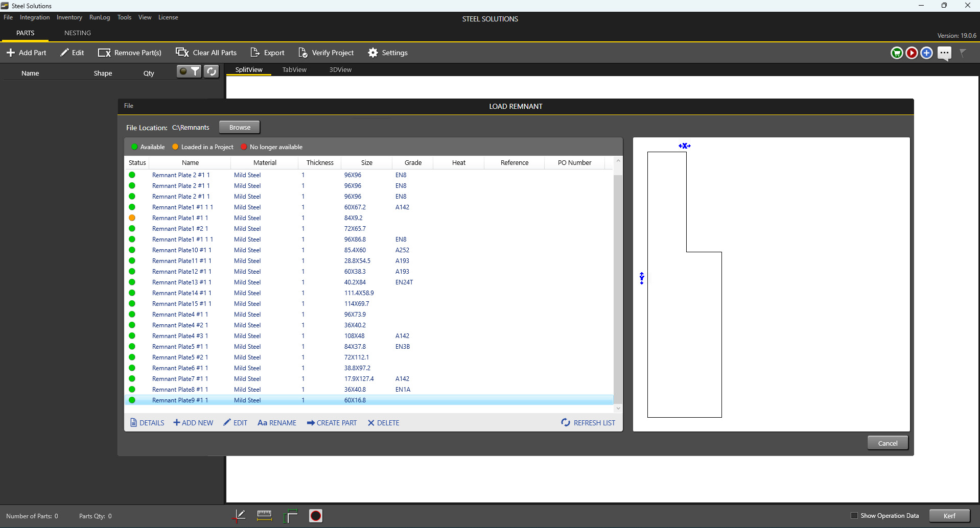Click the Kerf button

tap(949, 516)
